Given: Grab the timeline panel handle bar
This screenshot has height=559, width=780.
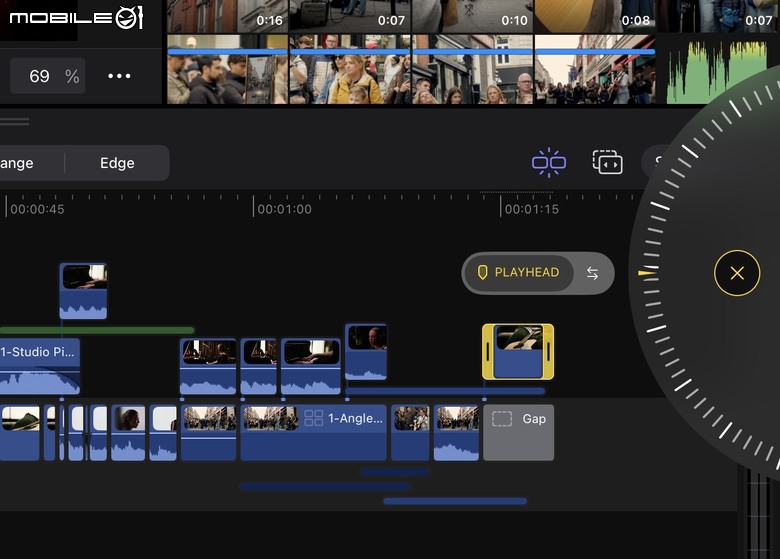Looking at the screenshot, I should click(x=14, y=121).
